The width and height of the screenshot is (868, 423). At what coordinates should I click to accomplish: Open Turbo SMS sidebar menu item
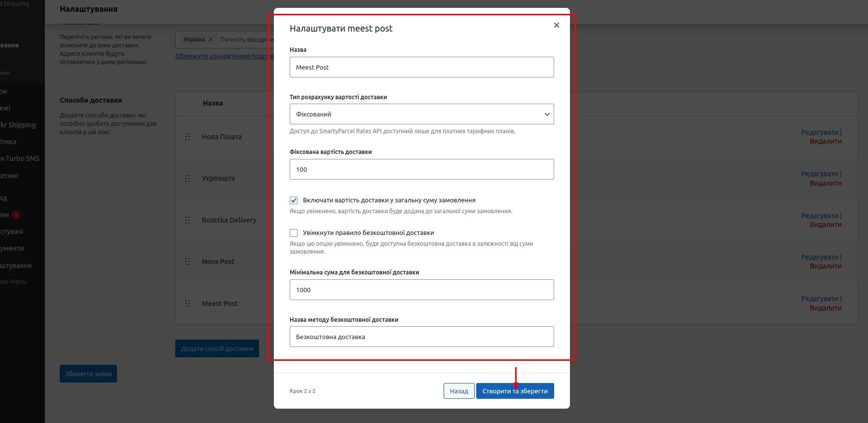pyautogui.click(x=20, y=158)
